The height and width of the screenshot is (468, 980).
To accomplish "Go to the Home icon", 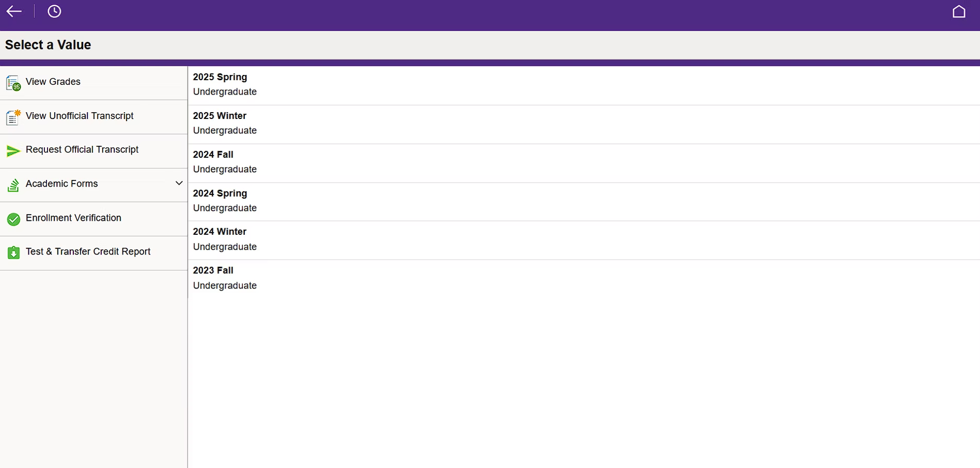I will [x=958, y=11].
